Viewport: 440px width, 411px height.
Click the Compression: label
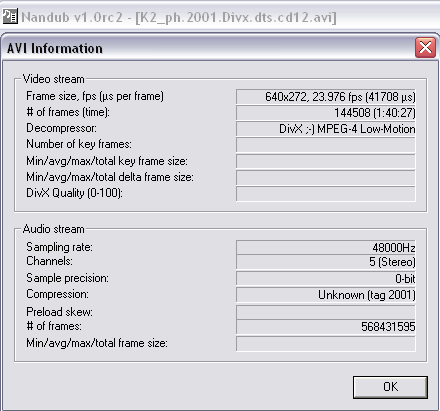(x=57, y=294)
